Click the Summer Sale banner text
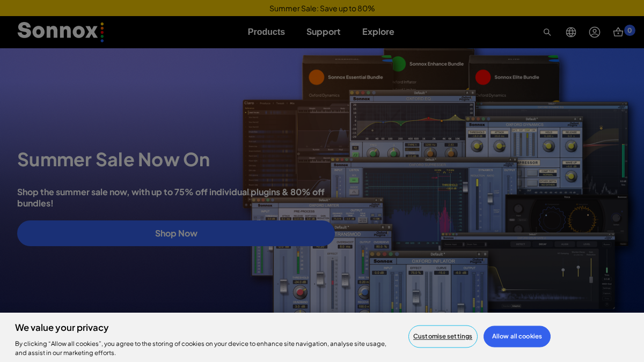This screenshot has width=644, height=362. pyautogui.click(x=322, y=8)
